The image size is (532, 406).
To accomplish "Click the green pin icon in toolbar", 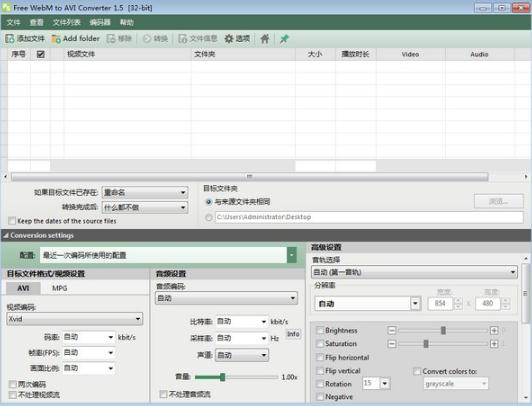I will (284, 39).
